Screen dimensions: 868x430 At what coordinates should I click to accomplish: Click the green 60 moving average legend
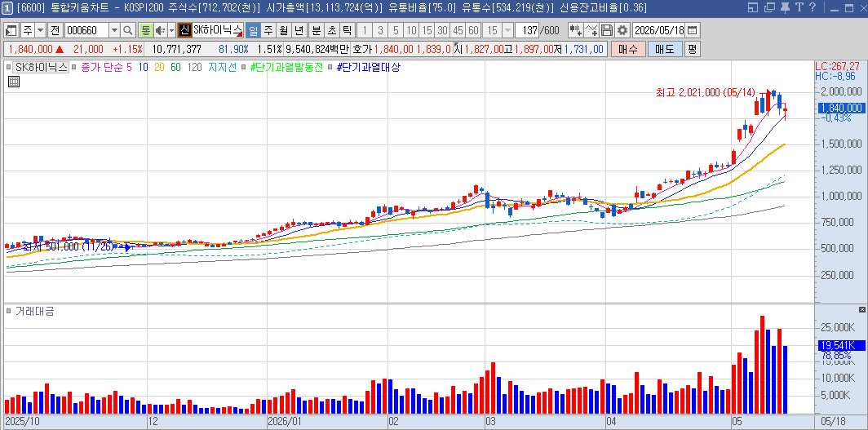click(x=175, y=68)
